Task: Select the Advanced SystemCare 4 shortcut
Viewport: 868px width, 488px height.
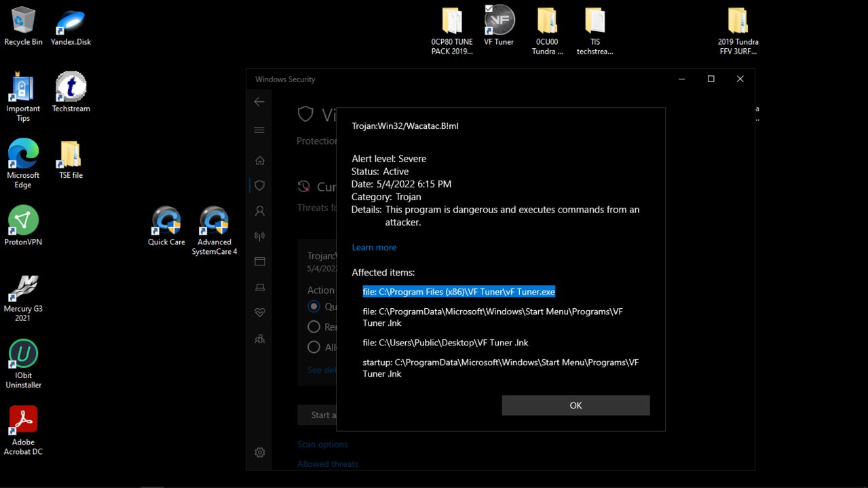Action: click(x=214, y=231)
